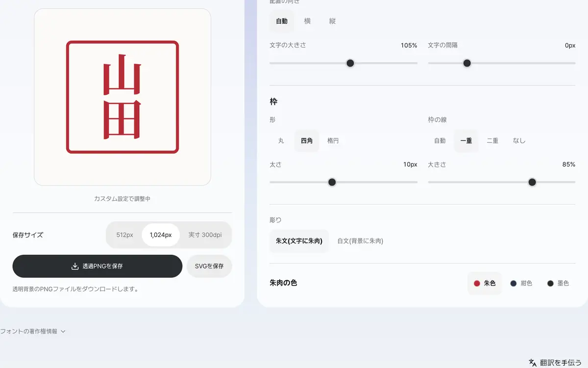This screenshot has height=368, width=588.
Task: Choose the 楕円 frame shape
Action: (x=333, y=141)
